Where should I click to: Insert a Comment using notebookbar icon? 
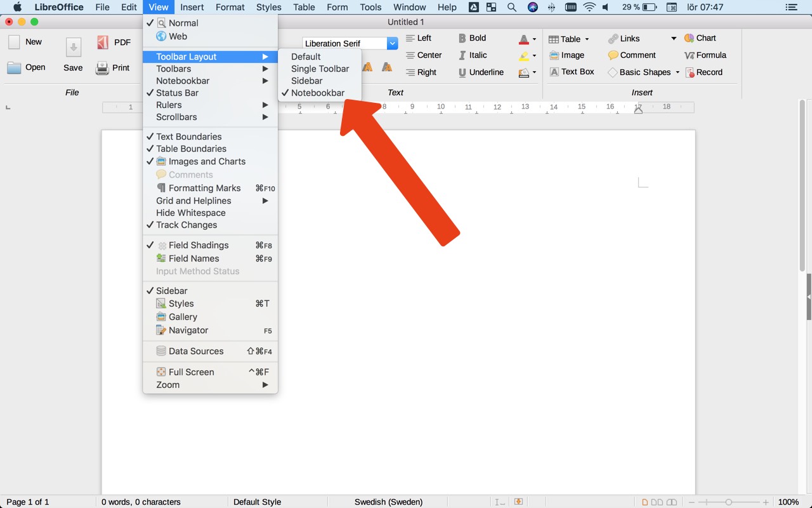pyautogui.click(x=613, y=55)
